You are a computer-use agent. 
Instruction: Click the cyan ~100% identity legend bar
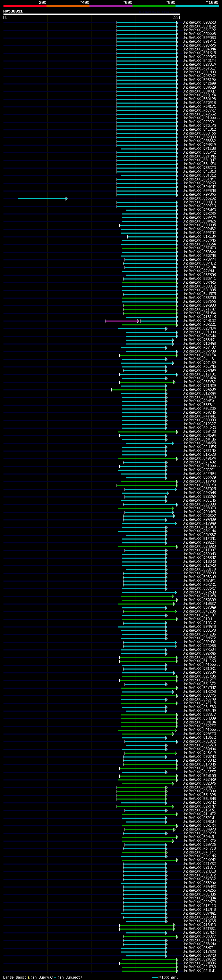coord(197,6)
